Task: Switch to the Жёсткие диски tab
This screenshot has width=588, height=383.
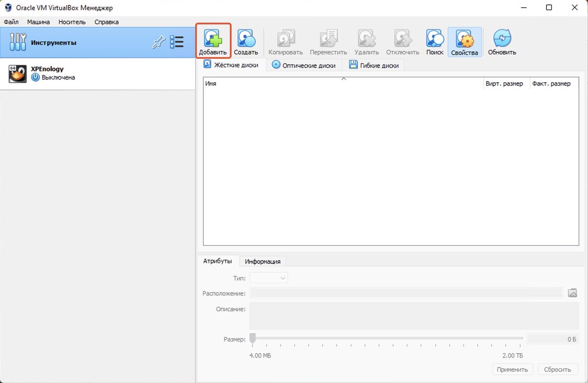Action: pyautogui.click(x=231, y=65)
